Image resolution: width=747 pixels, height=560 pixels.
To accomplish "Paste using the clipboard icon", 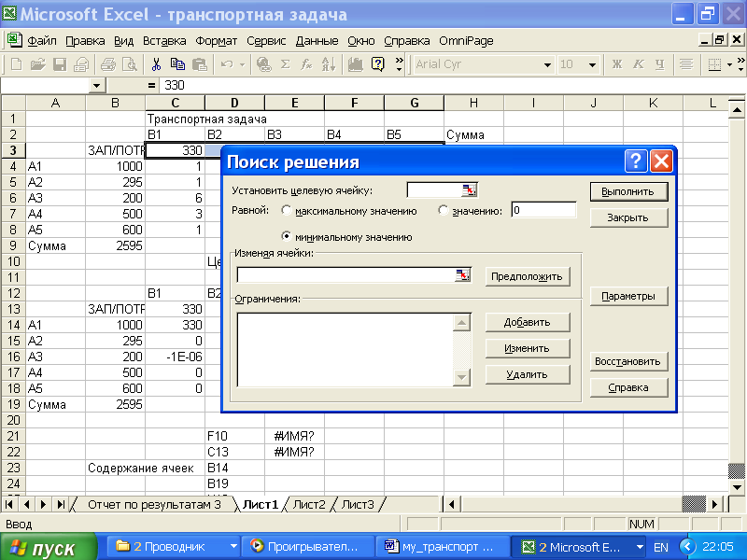I will pyautogui.click(x=199, y=63).
